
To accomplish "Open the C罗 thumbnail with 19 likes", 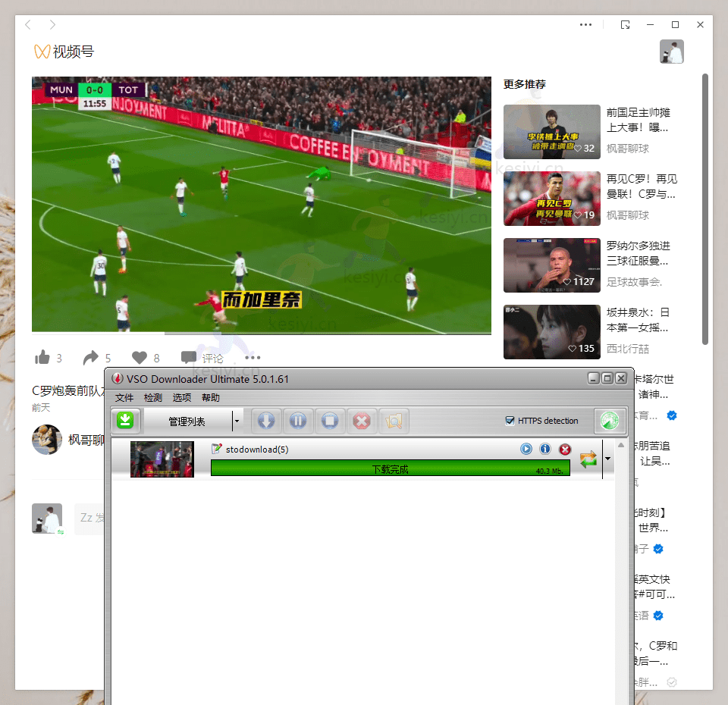I will point(551,199).
